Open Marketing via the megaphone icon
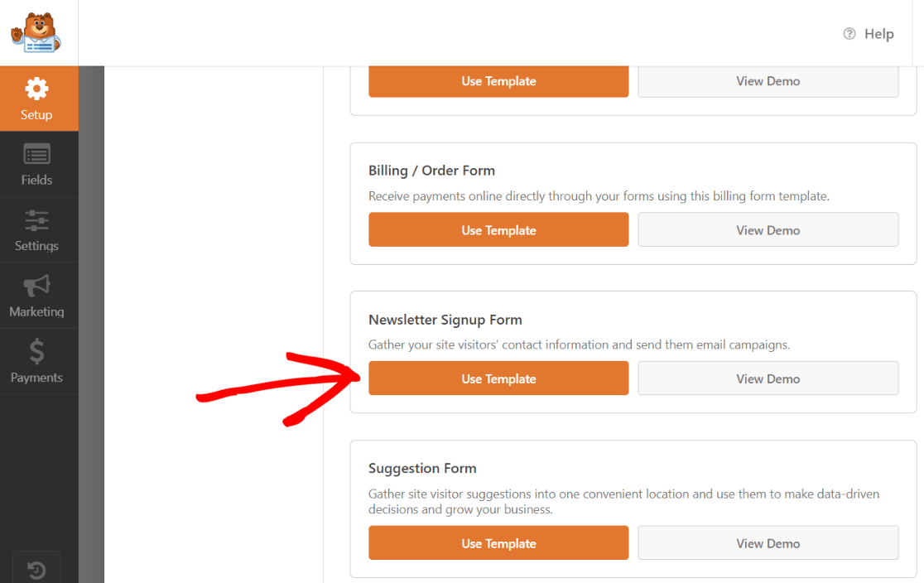The width and height of the screenshot is (924, 583). click(x=36, y=287)
